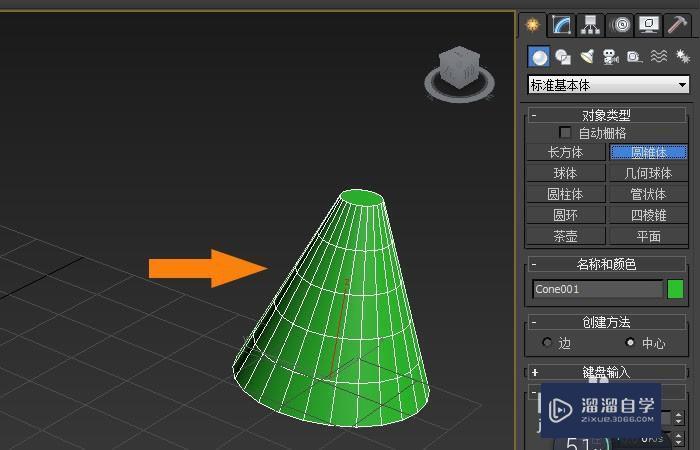Select the Lights category icon
The height and width of the screenshot is (450, 700).
coord(587,57)
